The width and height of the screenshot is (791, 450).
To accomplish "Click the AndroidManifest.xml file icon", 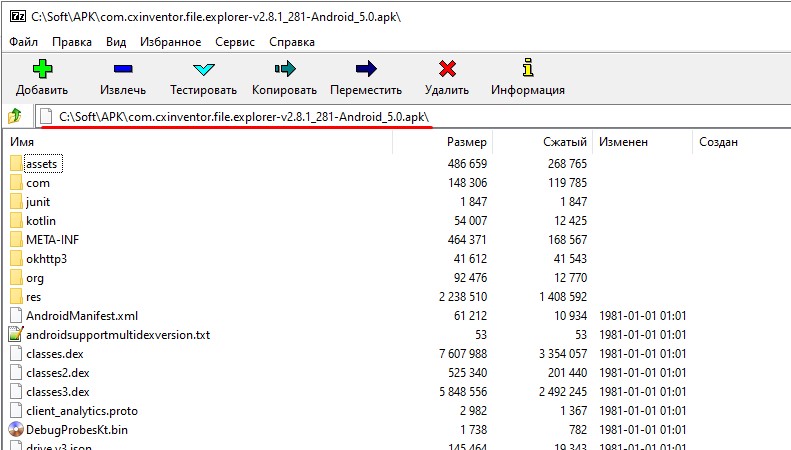I will pos(16,315).
